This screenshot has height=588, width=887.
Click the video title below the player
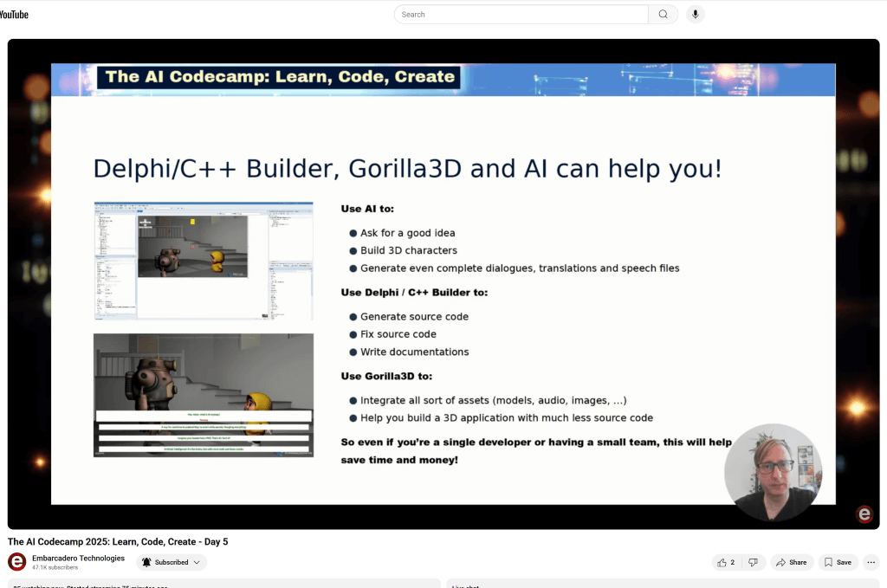click(118, 541)
